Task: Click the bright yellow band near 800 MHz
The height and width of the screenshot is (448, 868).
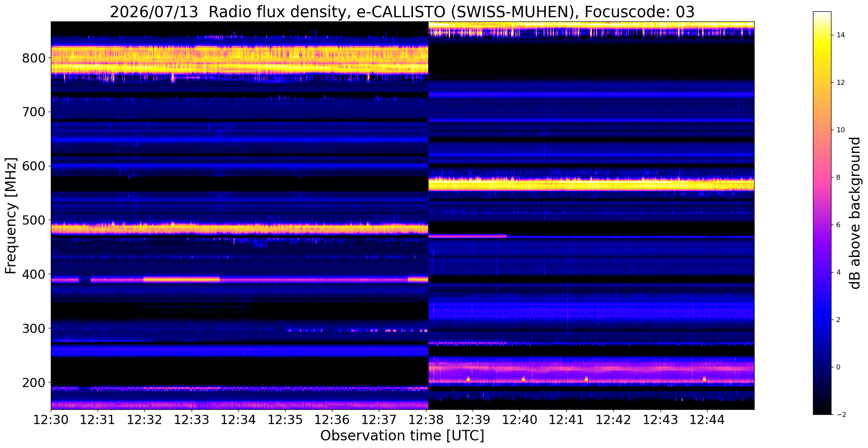Action: click(239, 60)
